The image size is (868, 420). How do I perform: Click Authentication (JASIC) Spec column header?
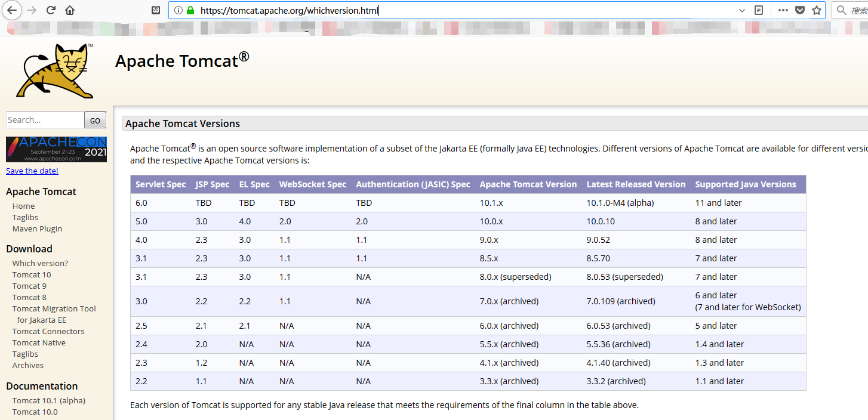point(413,184)
